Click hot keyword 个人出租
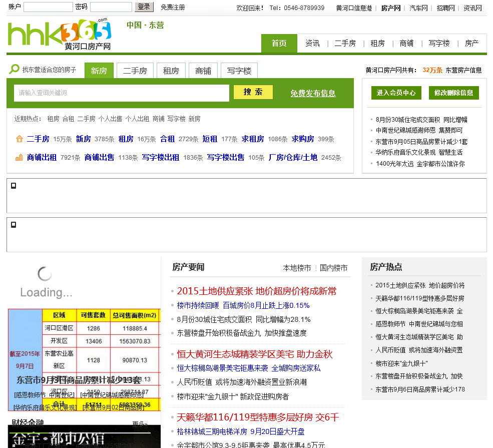The image size is (493, 448). (137, 119)
